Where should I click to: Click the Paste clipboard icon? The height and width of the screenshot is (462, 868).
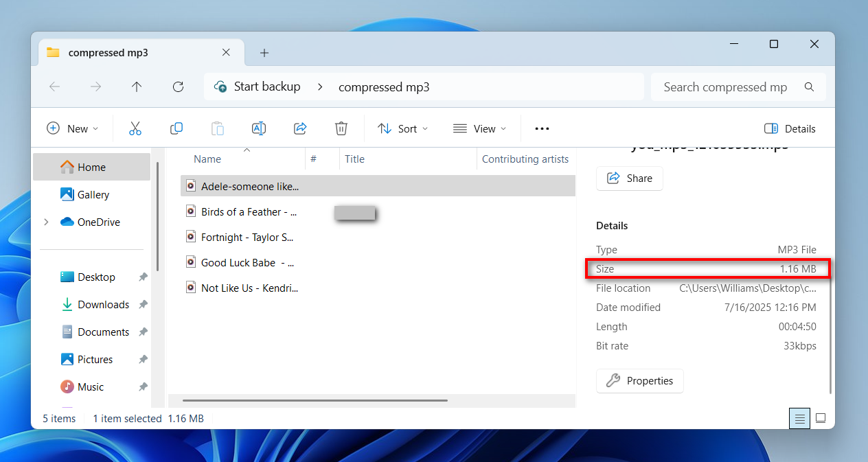(x=218, y=128)
